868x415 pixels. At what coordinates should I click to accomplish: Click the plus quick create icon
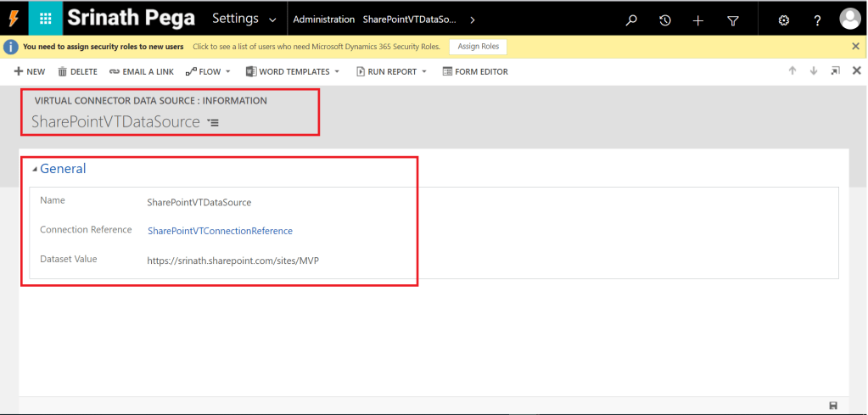(x=698, y=20)
